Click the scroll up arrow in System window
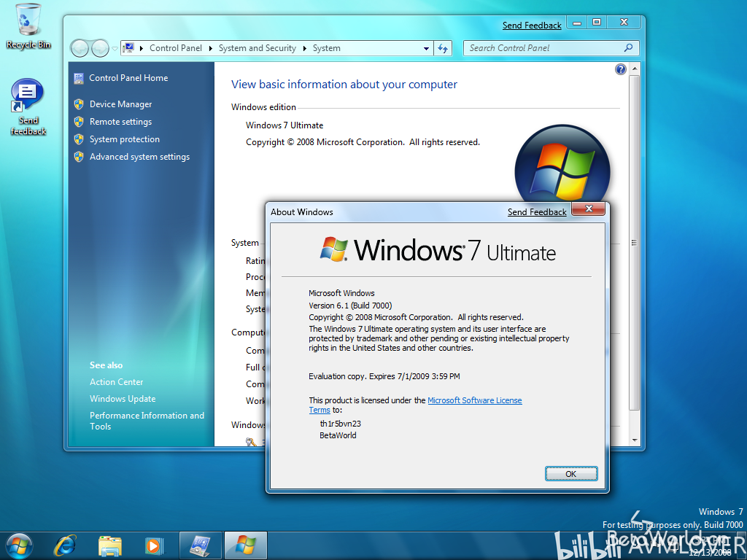 (634, 69)
